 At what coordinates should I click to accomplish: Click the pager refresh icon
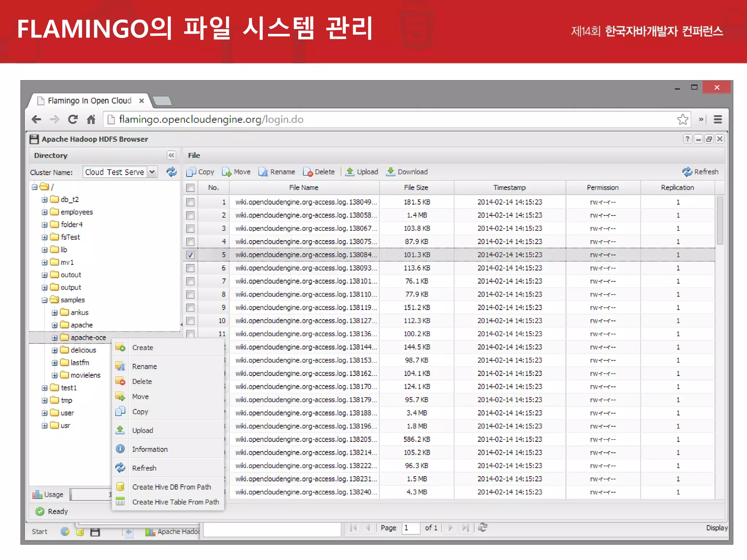[x=483, y=527]
